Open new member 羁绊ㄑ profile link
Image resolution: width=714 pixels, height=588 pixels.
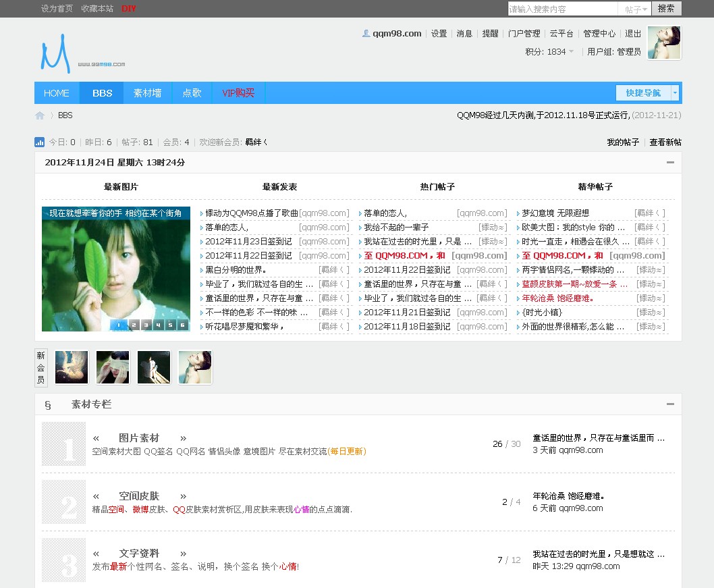point(256,142)
